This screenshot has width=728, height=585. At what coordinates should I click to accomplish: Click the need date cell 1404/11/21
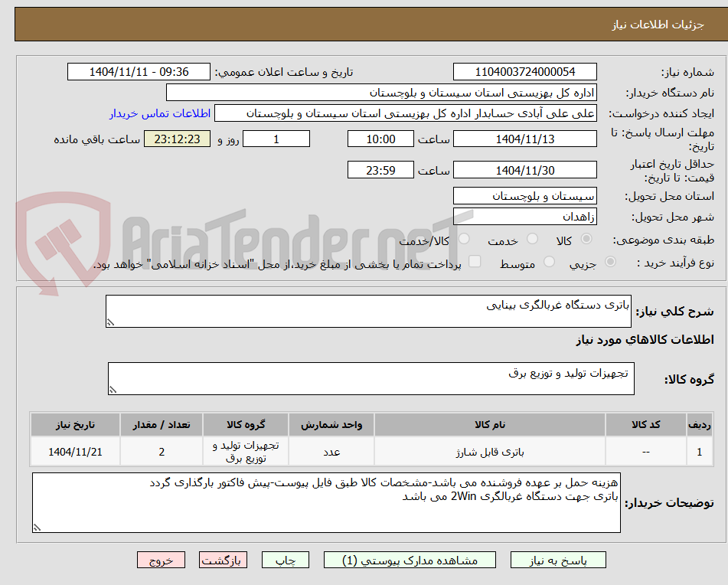point(75,452)
